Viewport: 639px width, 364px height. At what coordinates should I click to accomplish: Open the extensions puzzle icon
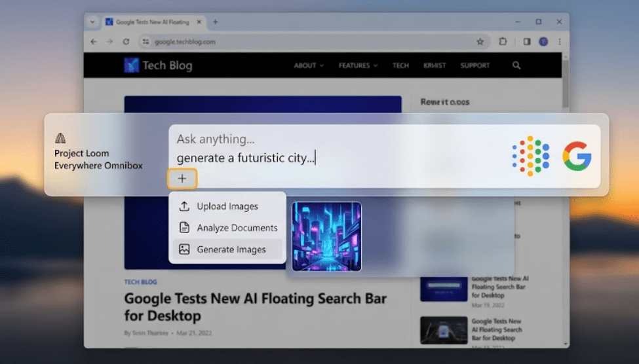click(x=503, y=41)
